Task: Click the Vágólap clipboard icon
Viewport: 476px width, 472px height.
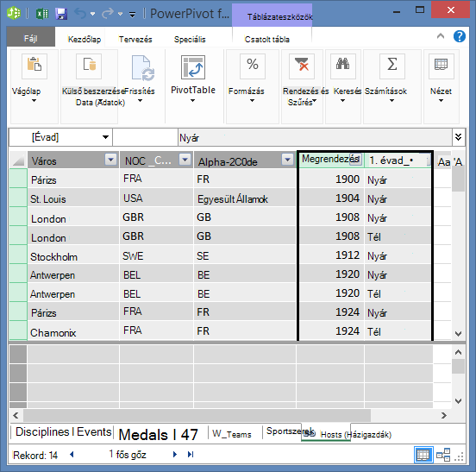Action: pos(34,66)
